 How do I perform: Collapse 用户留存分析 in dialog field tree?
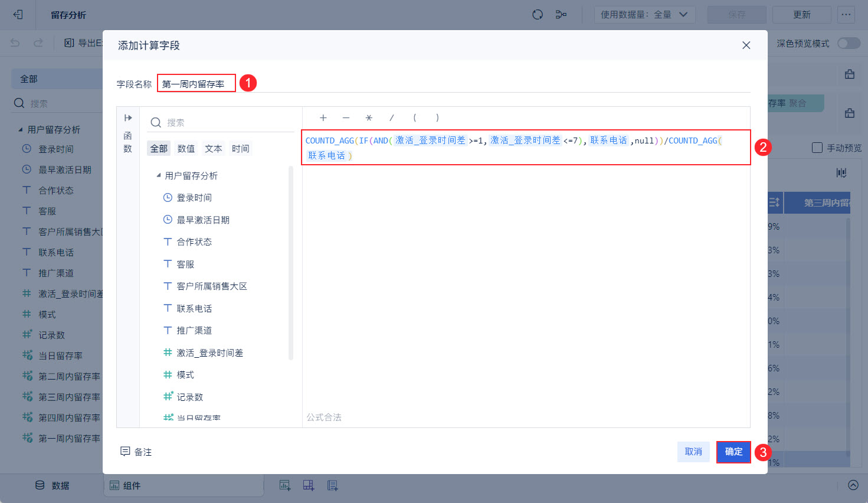tap(159, 175)
